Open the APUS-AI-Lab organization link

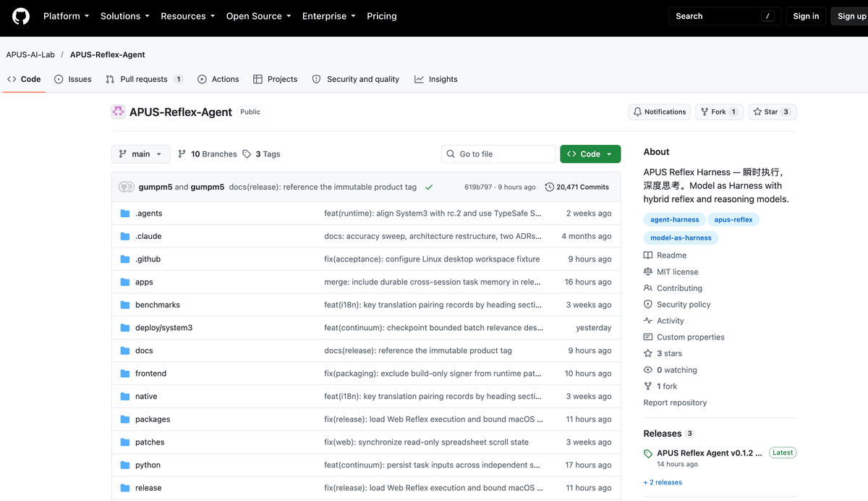30,54
